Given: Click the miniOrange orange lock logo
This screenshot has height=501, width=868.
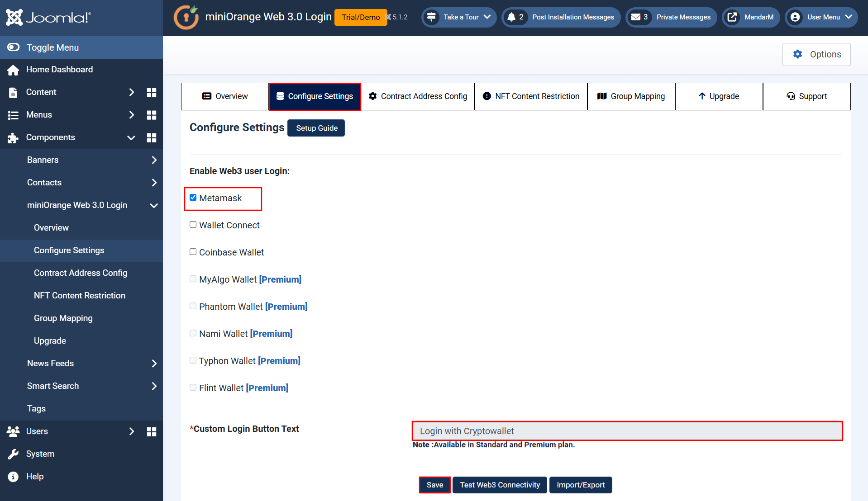Looking at the screenshot, I should (186, 17).
